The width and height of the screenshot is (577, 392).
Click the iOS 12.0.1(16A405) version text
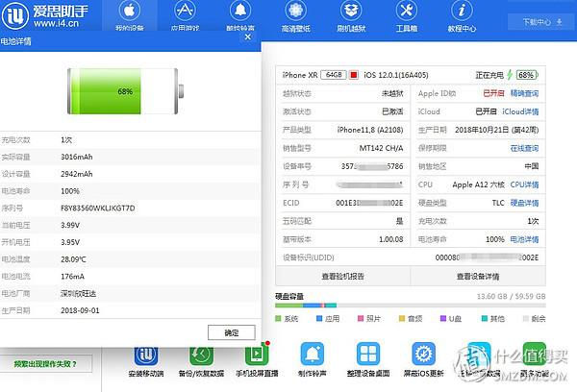(396, 75)
